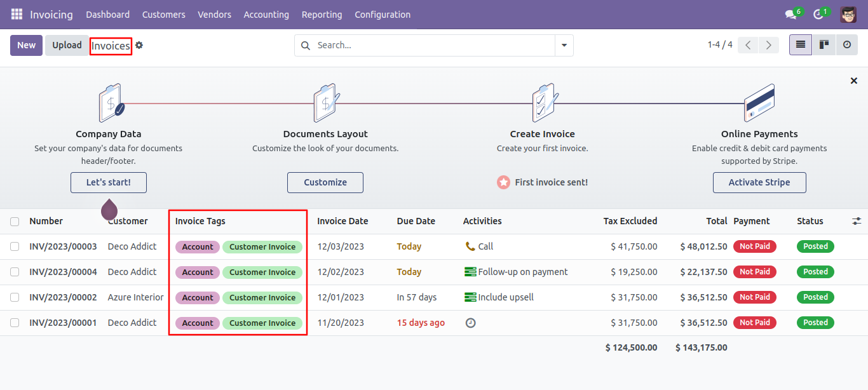Open the activities clock icon with badge 1

click(x=818, y=14)
